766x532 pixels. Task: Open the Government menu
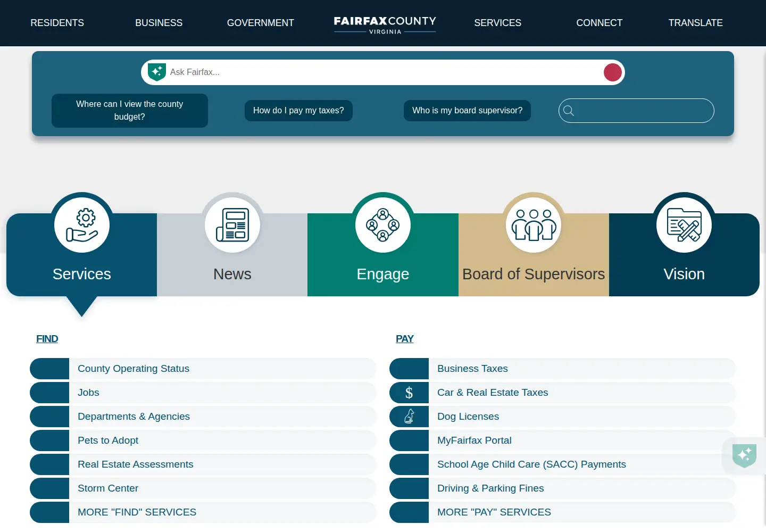coord(261,23)
